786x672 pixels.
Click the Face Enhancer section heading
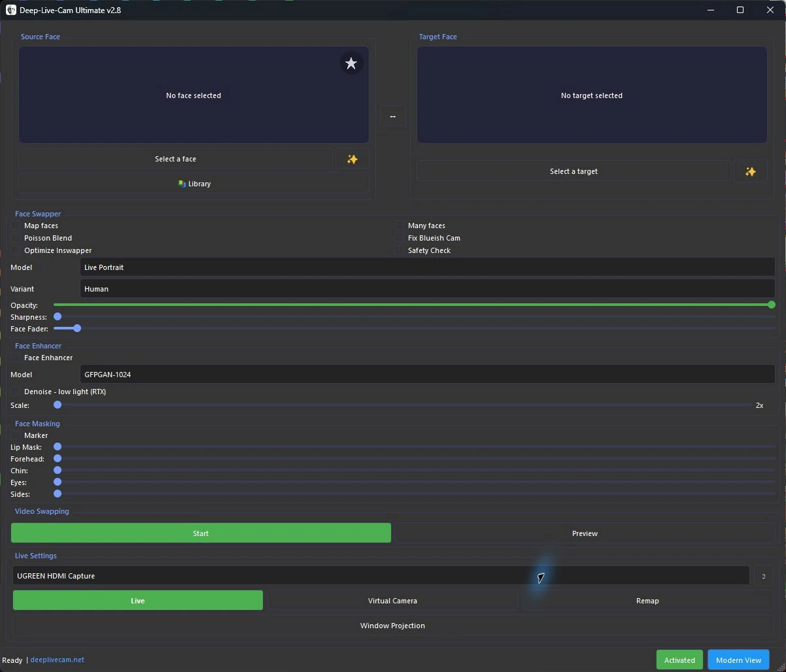click(x=39, y=346)
